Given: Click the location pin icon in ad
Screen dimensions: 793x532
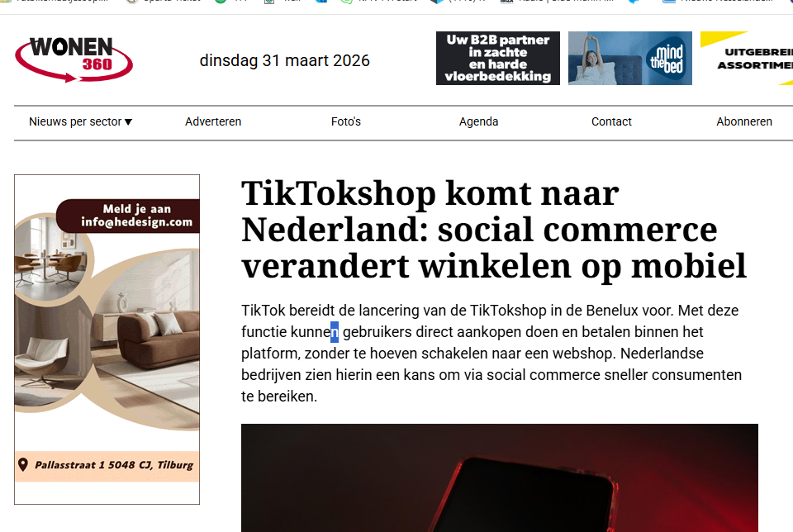Looking at the screenshot, I should [23, 465].
